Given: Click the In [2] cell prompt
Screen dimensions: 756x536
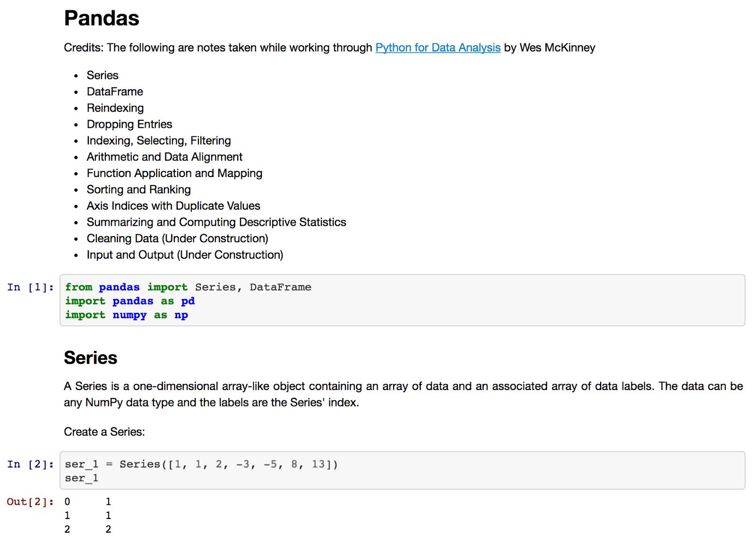Looking at the screenshot, I should 30,464.
